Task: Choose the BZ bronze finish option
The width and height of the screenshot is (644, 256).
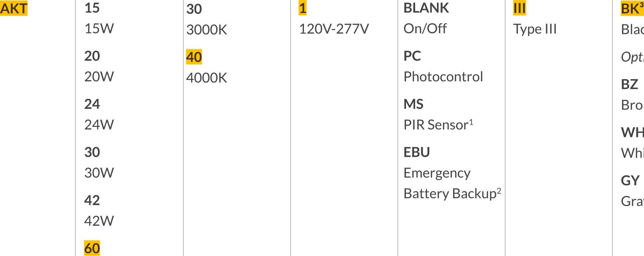Action: (630, 85)
